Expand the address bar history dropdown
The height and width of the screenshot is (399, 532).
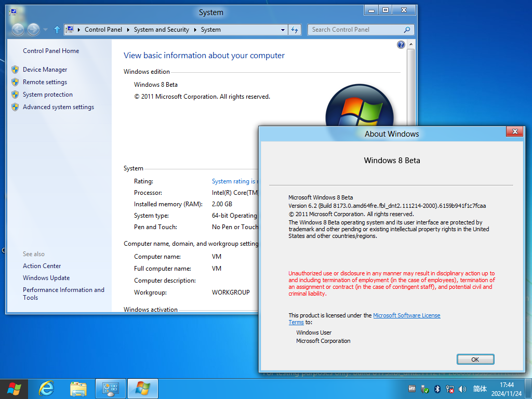(x=283, y=30)
